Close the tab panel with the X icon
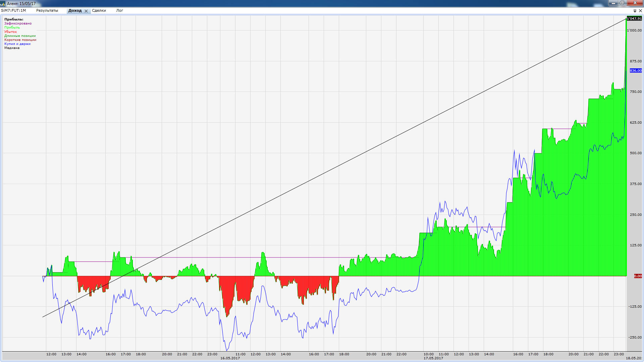 [x=640, y=11]
